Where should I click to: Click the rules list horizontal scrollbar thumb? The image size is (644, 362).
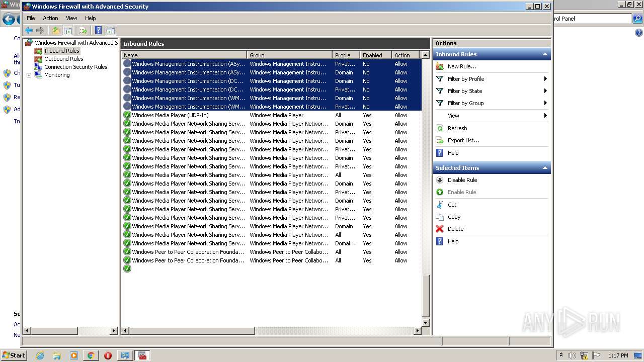coord(192,330)
